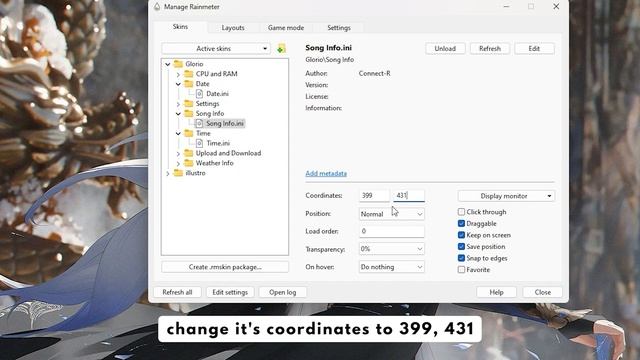Click the Song Info folder icon
Image resolution: width=640 pixels, height=360 pixels.
(x=189, y=113)
